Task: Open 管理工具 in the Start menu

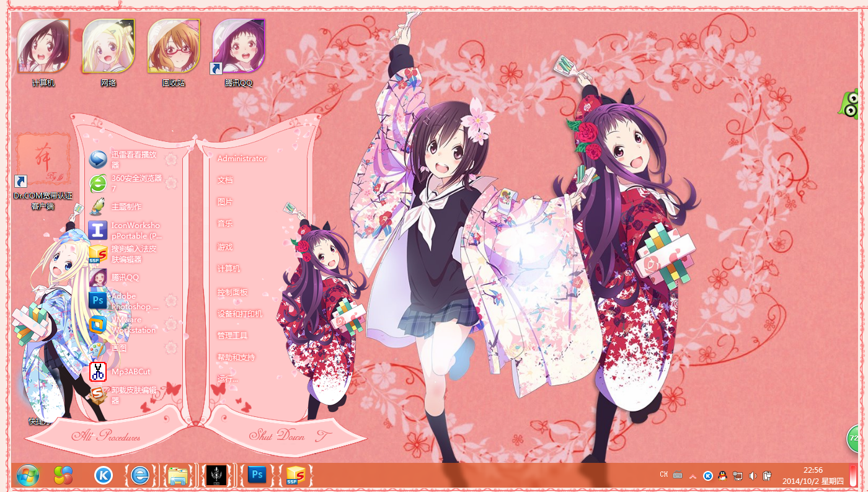Action: point(232,336)
